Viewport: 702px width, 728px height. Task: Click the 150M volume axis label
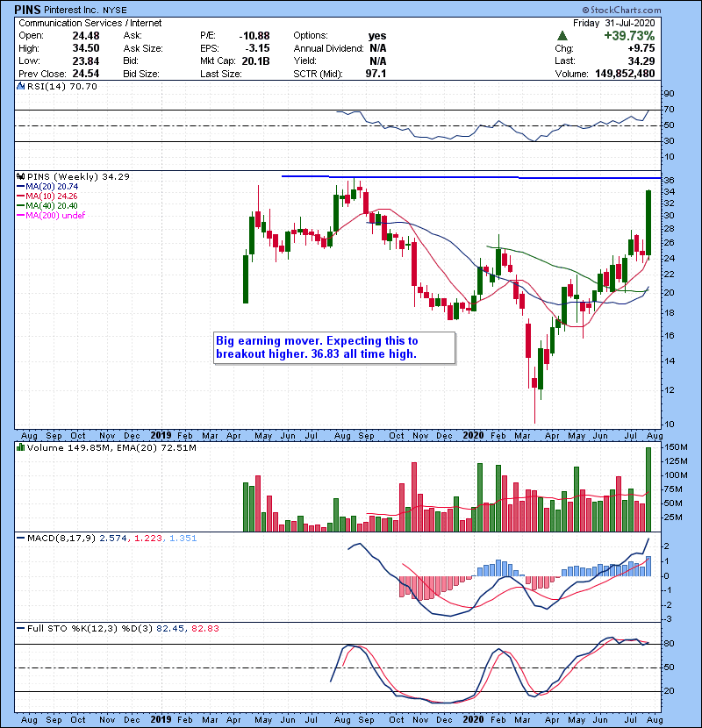click(677, 447)
